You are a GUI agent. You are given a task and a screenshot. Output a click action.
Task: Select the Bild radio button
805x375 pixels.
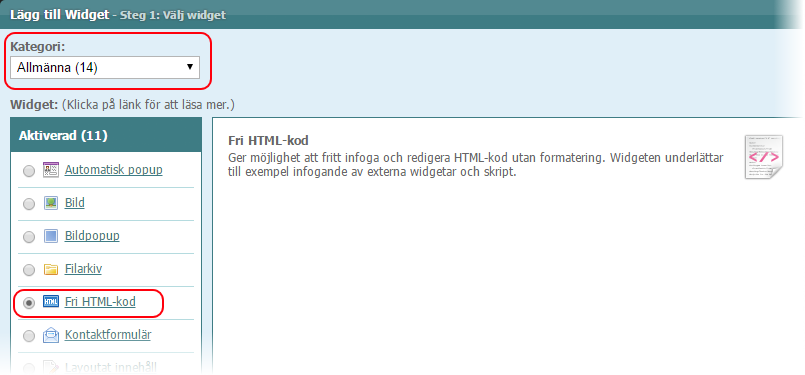pyautogui.click(x=29, y=204)
